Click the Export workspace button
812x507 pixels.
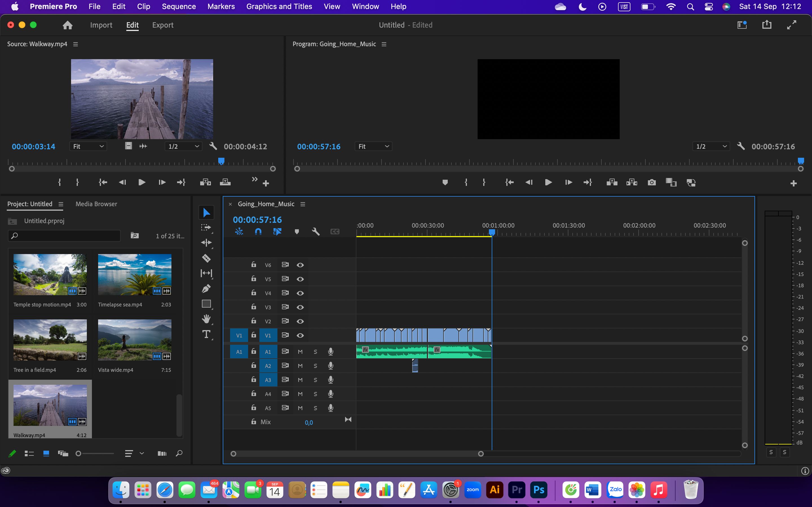pos(163,25)
